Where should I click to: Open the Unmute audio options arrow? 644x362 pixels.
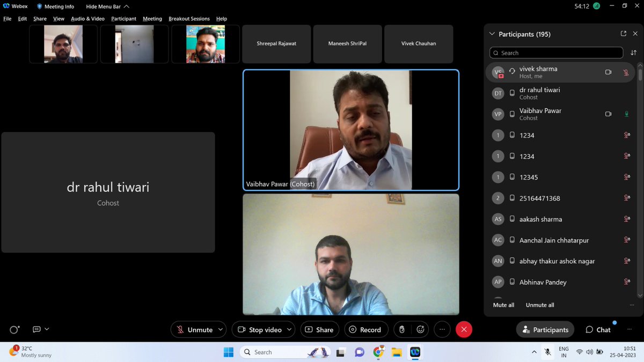point(221,330)
